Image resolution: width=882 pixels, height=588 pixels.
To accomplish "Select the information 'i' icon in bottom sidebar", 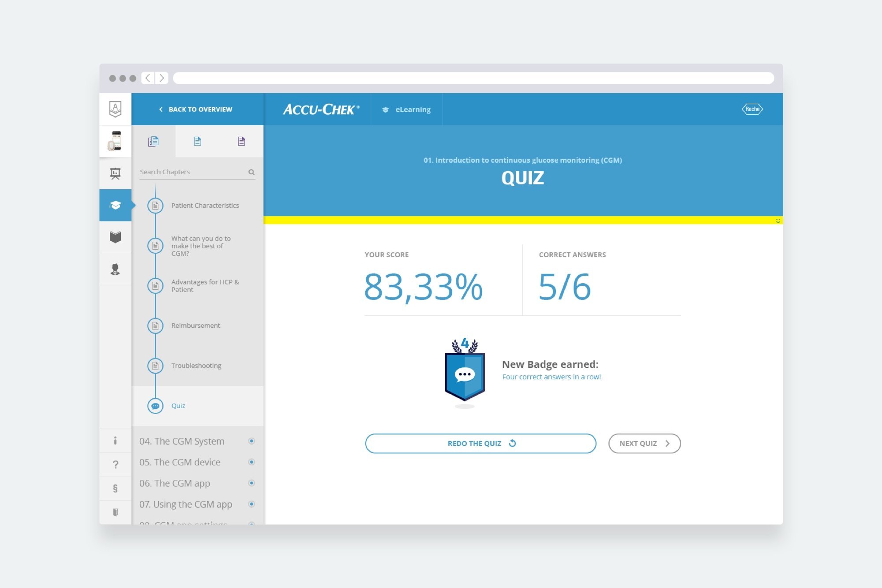I will click(115, 440).
